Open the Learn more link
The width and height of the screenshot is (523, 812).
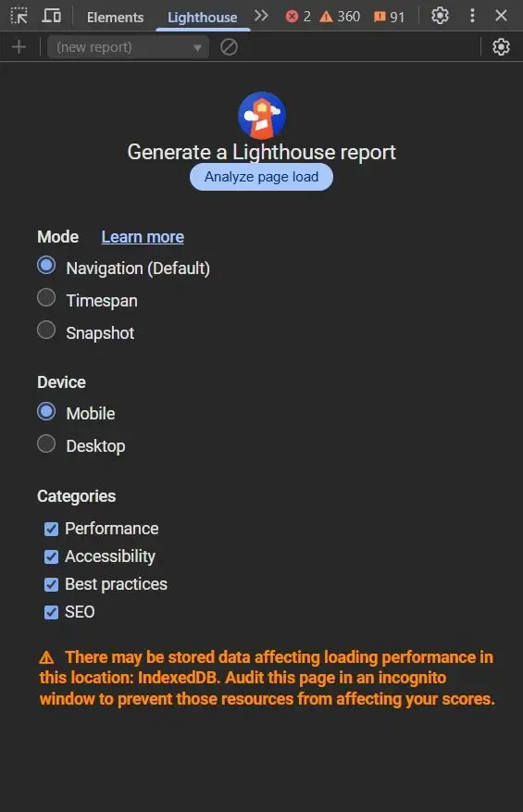143,237
